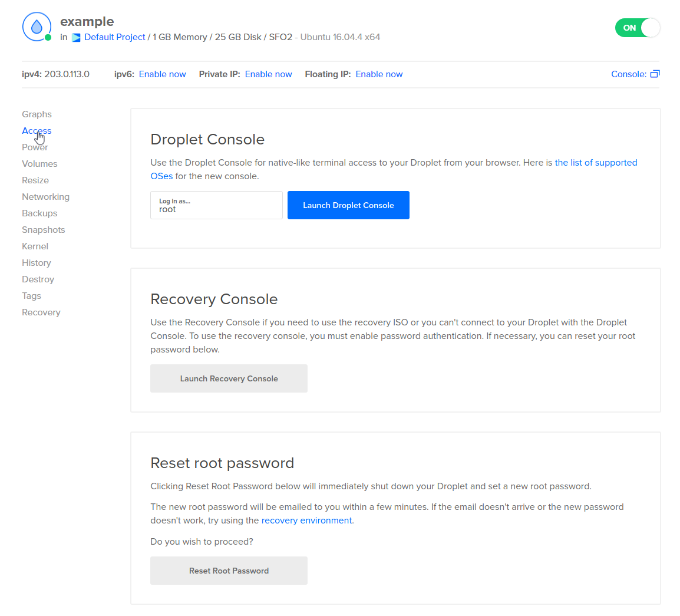
Task: Open the Console popup window icon
Action: click(x=655, y=74)
